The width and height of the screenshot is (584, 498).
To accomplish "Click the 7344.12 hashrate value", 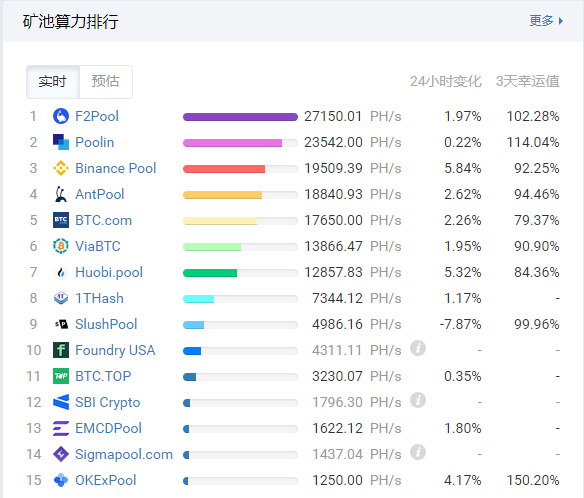I will click(x=337, y=298).
